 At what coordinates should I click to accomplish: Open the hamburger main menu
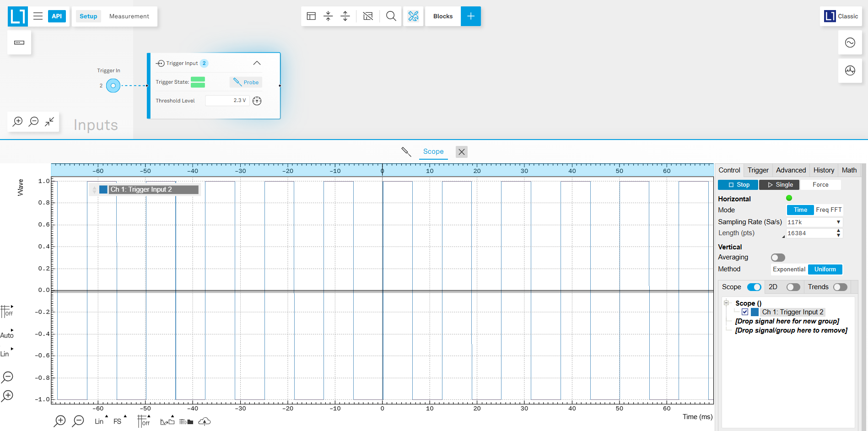(x=38, y=16)
